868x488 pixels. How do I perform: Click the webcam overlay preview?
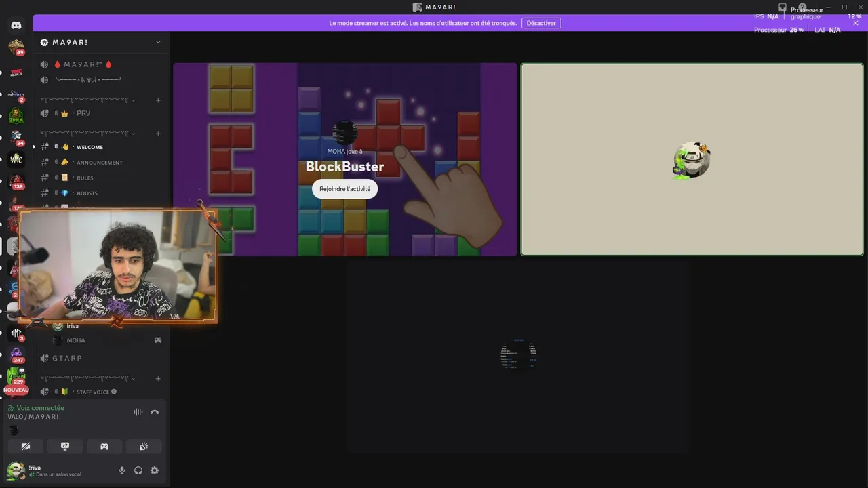coord(118,264)
